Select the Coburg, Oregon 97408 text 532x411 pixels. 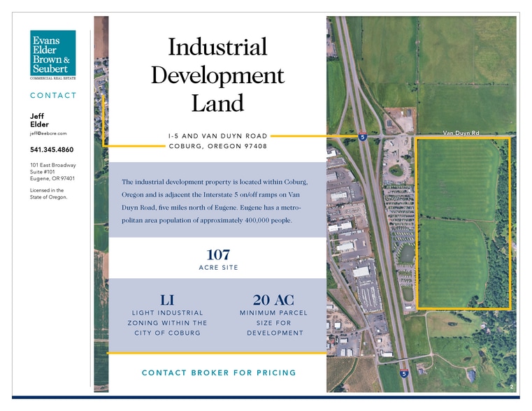[x=217, y=146]
